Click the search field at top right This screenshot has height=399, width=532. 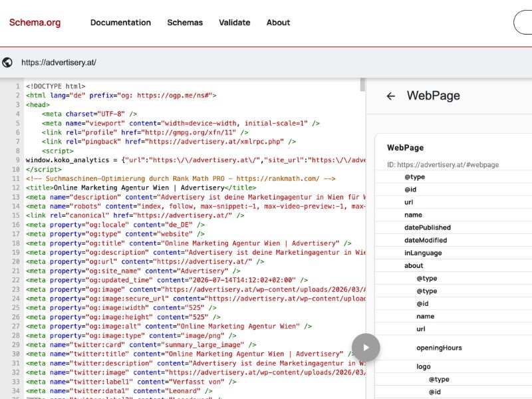[x=523, y=23]
